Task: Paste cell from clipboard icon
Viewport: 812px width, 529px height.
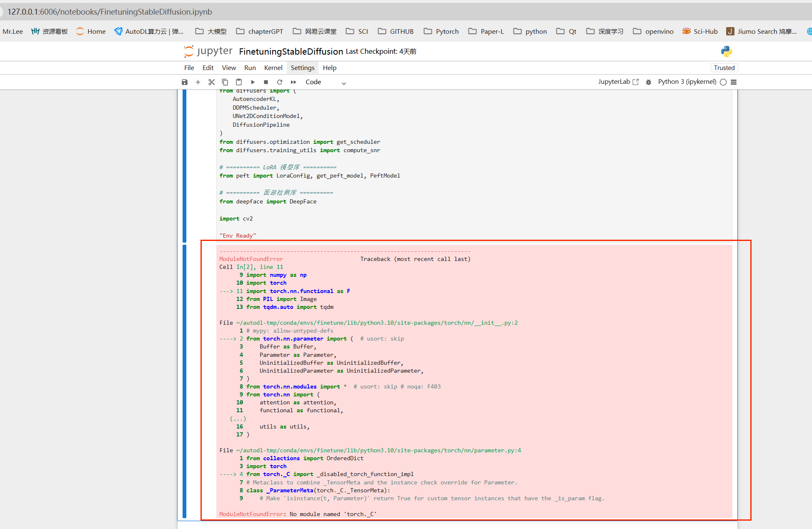Action: pos(239,82)
